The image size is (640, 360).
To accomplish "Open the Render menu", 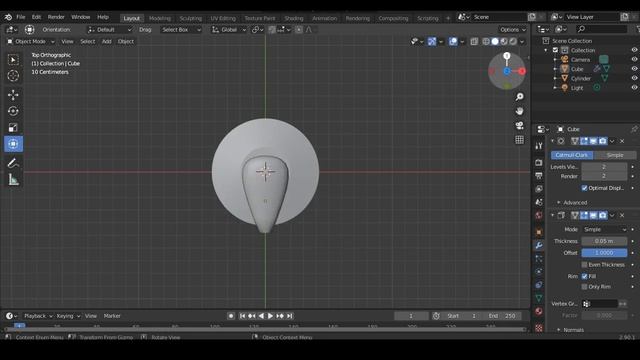I will click(56, 17).
